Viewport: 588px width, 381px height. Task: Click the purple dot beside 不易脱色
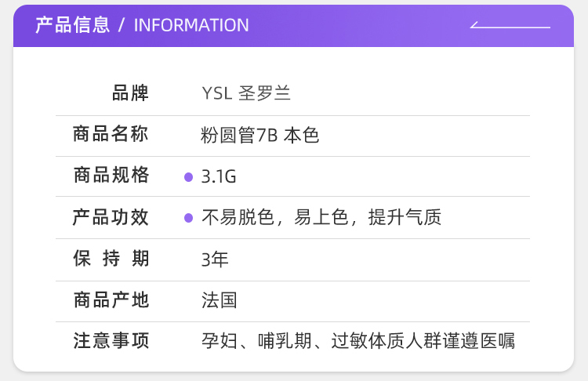[188, 218]
